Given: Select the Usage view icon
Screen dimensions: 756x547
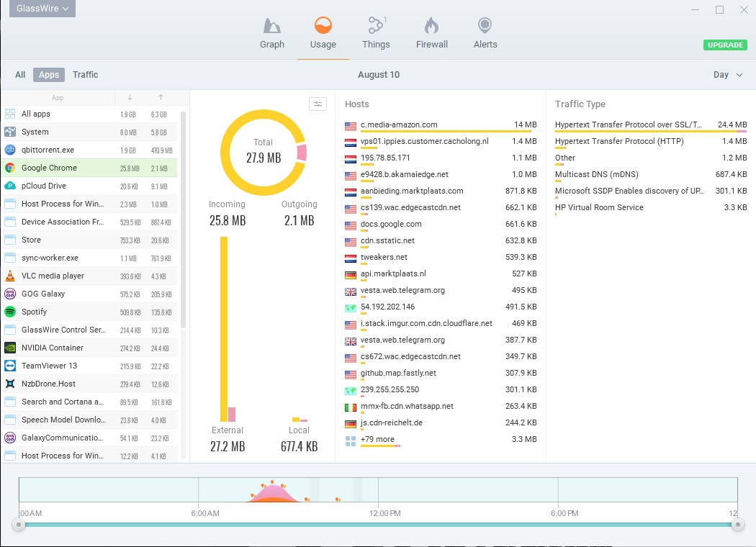Looking at the screenshot, I should coord(323,32).
